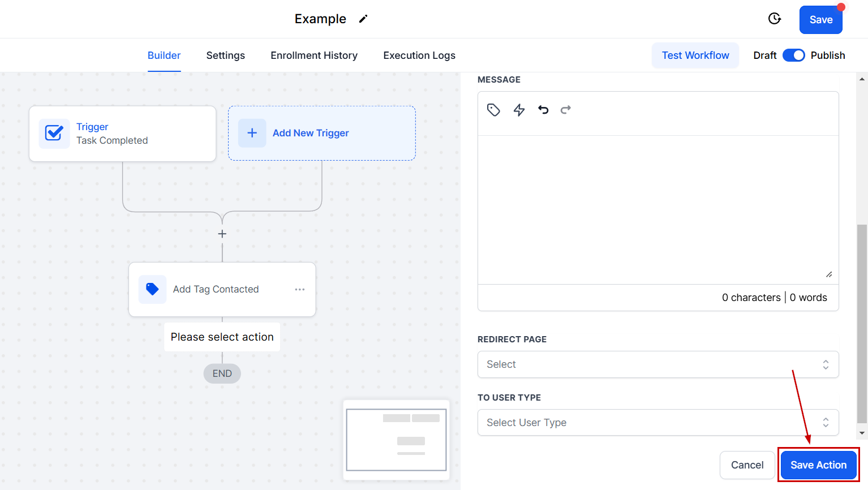This screenshot has width=868, height=490.
Task: Click the Example workflow title
Action: [320, 19]
